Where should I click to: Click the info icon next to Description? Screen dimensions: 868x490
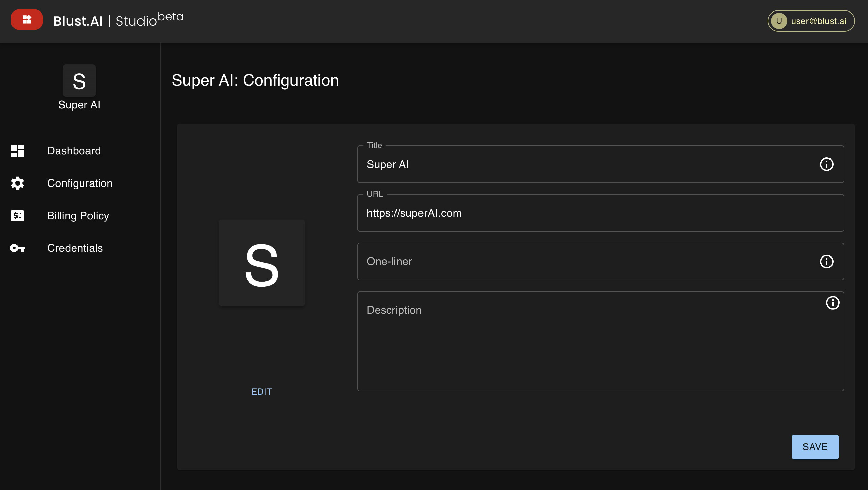point(832,302)
